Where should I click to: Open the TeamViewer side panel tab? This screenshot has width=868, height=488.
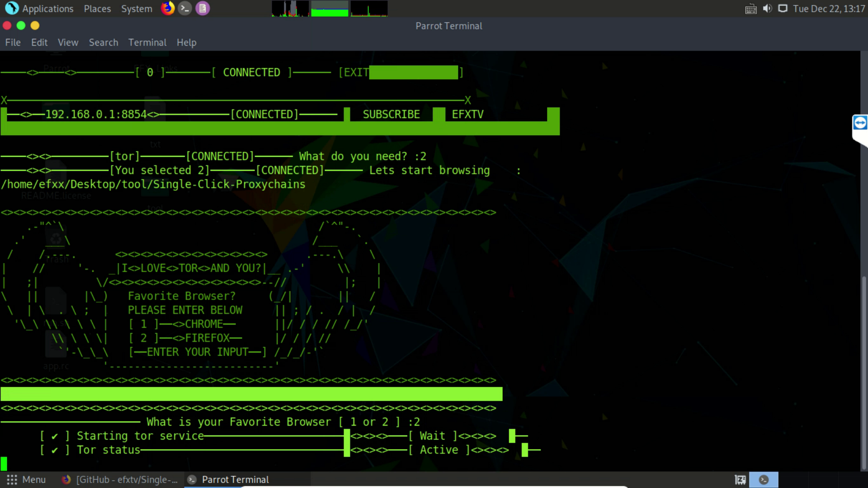[860, 123]
